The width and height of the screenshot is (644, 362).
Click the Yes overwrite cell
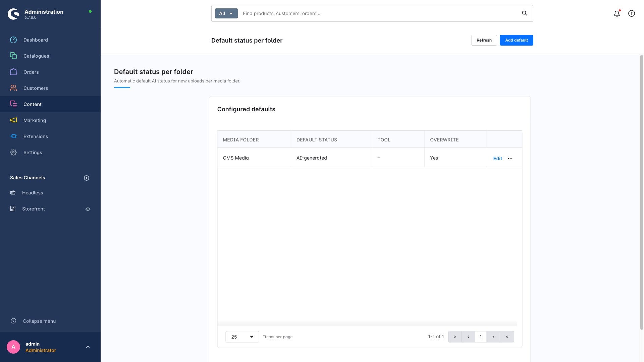tap(455, 158)
